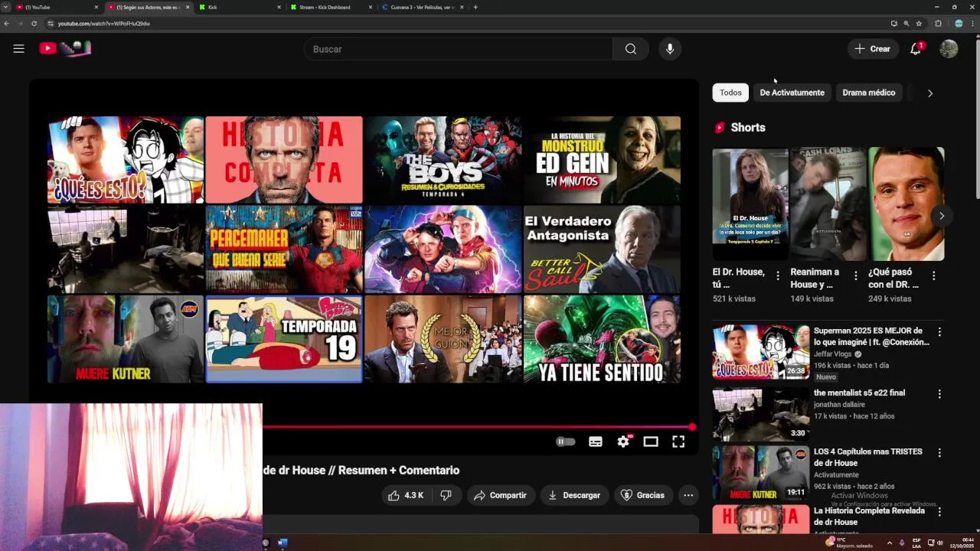The width and height of the screenshot is (980, 551).
Task: Toggle the autoplay switch in player
Action: click(565, 442)
